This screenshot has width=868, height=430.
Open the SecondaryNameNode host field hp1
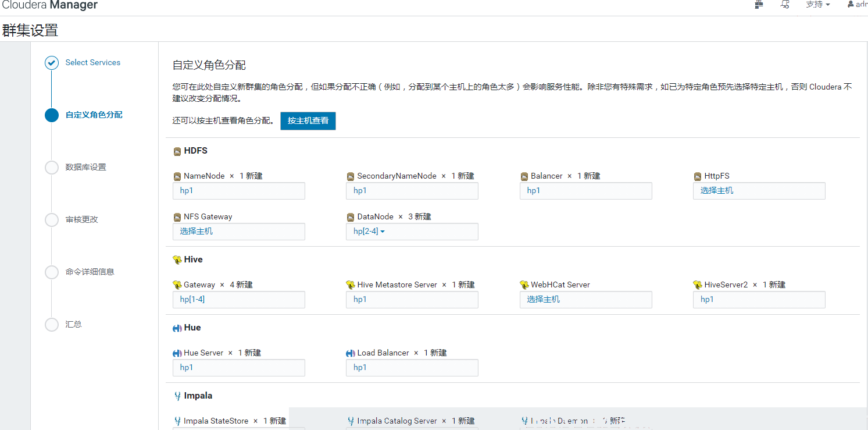click(412, 191)
